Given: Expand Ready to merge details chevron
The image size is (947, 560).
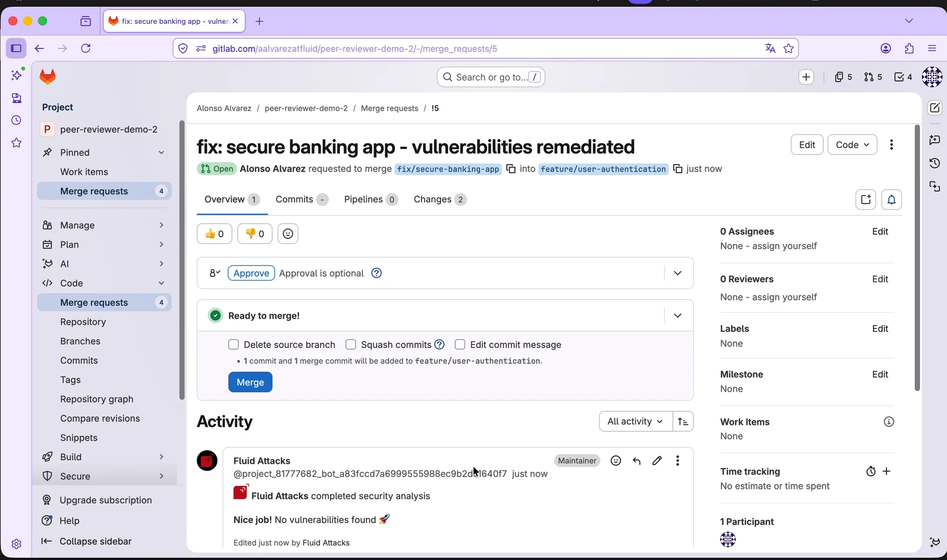Looking at the screenshot, I should (x=678, y=315).
